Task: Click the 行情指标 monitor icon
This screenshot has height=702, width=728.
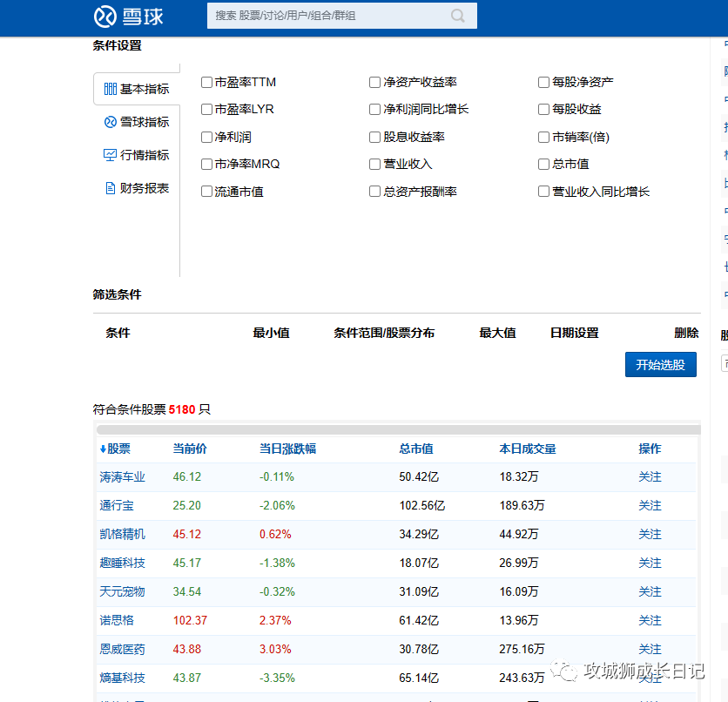Action: click(111, 155)
